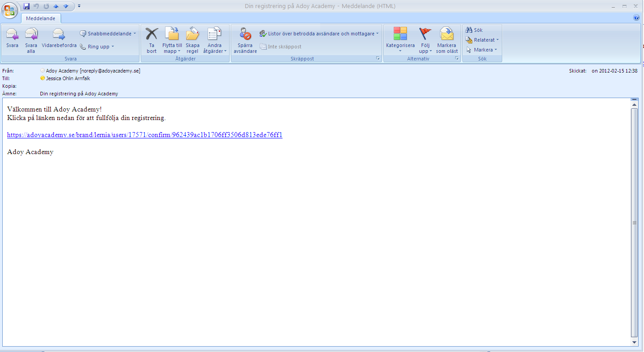Expand the Relaterat dropdown

tap(482, 40)
